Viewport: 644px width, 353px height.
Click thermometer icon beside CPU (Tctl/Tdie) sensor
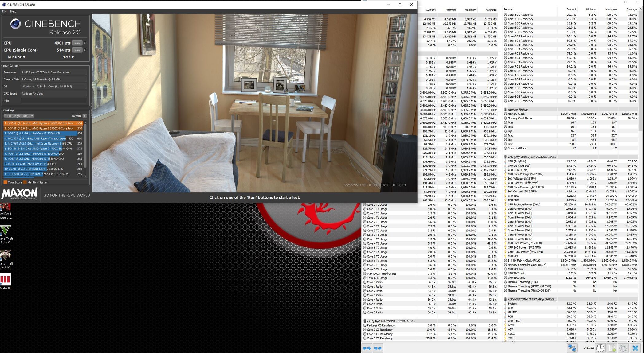(505, 161)
